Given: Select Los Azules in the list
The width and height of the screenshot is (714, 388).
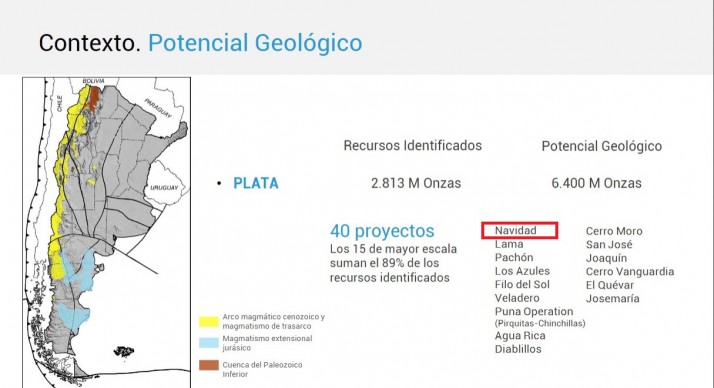Looking at the screenshot, I should tap(522, 271).
